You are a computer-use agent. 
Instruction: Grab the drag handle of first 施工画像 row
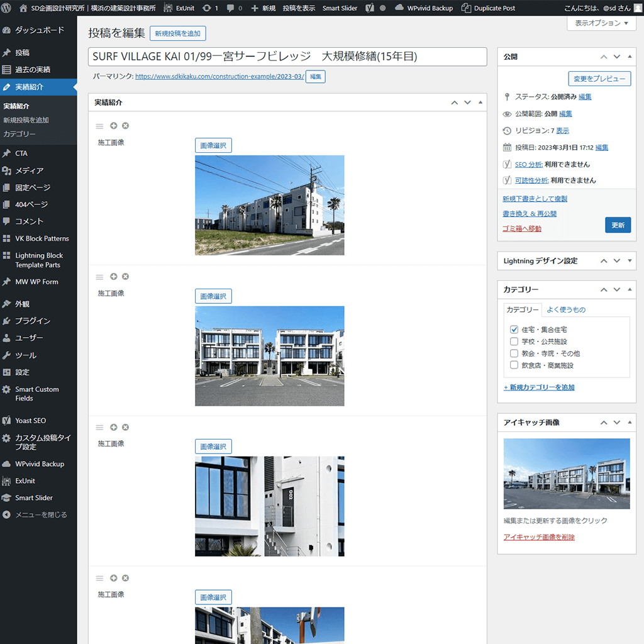99,126
